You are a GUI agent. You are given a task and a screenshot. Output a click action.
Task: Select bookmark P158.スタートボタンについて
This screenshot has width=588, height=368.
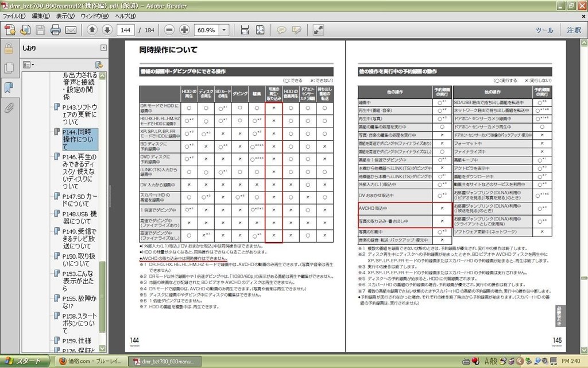click(x=80, y=323)
